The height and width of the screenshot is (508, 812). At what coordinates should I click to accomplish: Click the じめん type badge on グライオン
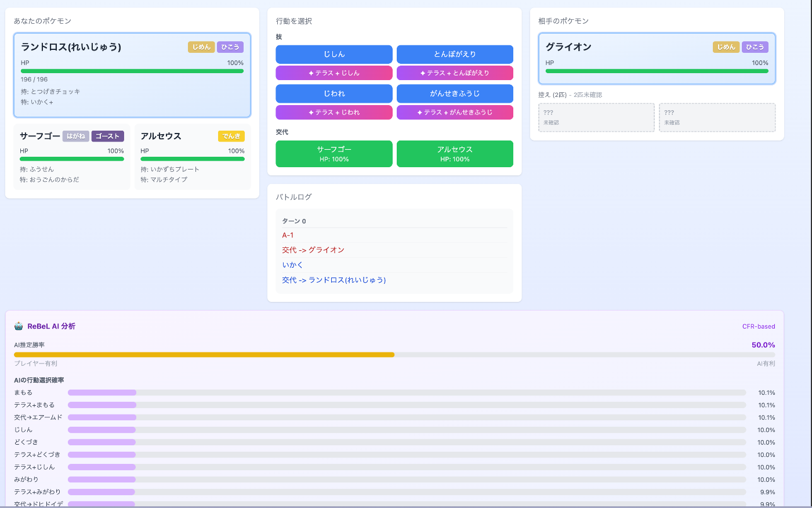[726, 47]
